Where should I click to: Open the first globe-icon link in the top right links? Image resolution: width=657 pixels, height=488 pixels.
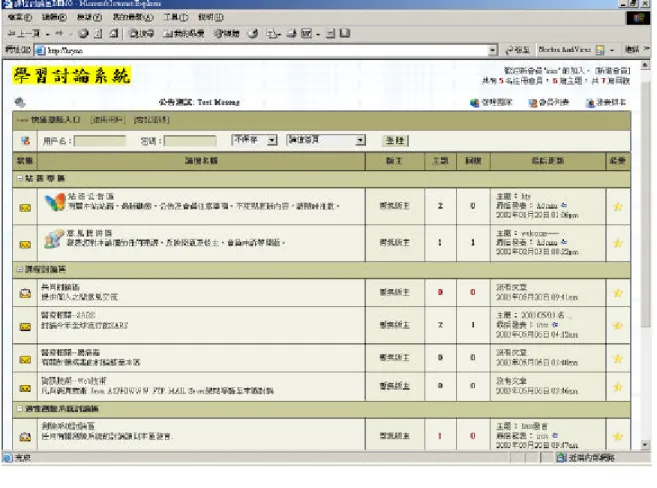(x=491, y=103)
